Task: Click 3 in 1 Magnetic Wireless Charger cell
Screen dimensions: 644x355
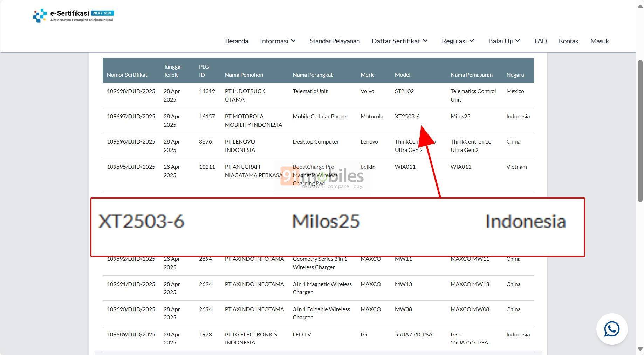Action: [x=322, y=288]
